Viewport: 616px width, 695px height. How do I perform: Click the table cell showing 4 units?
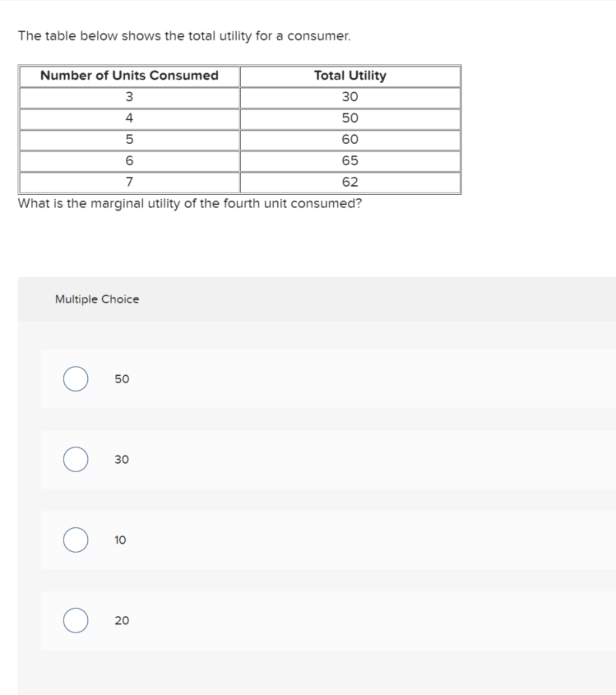click(130, 118)
